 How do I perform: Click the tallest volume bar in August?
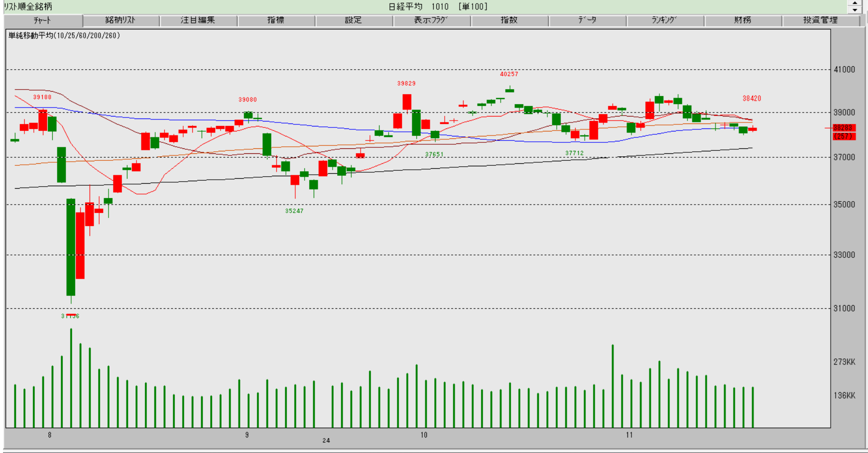tap(71, 378)
